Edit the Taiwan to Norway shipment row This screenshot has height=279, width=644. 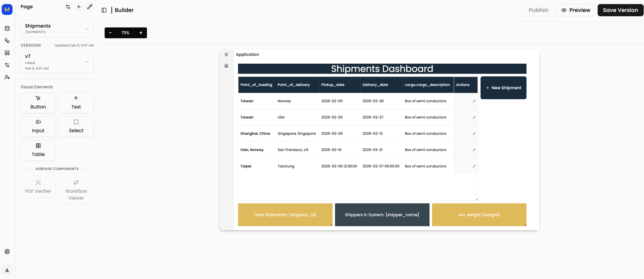(474, 101)
